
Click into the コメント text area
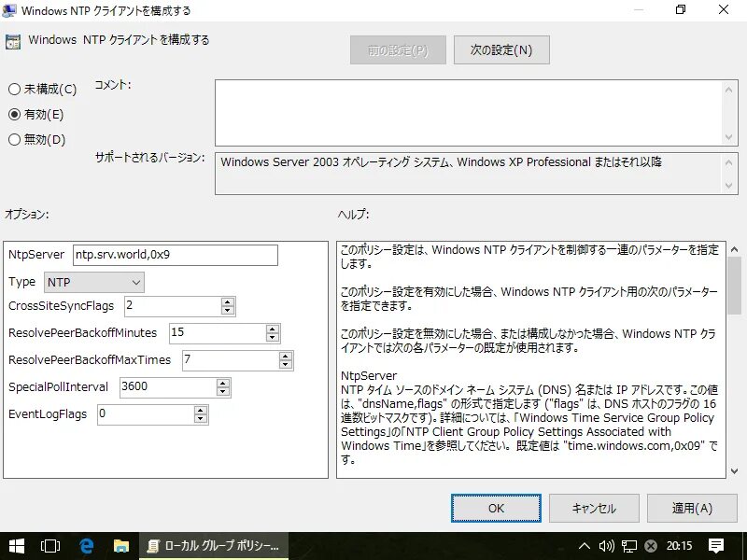pos(470,113)
